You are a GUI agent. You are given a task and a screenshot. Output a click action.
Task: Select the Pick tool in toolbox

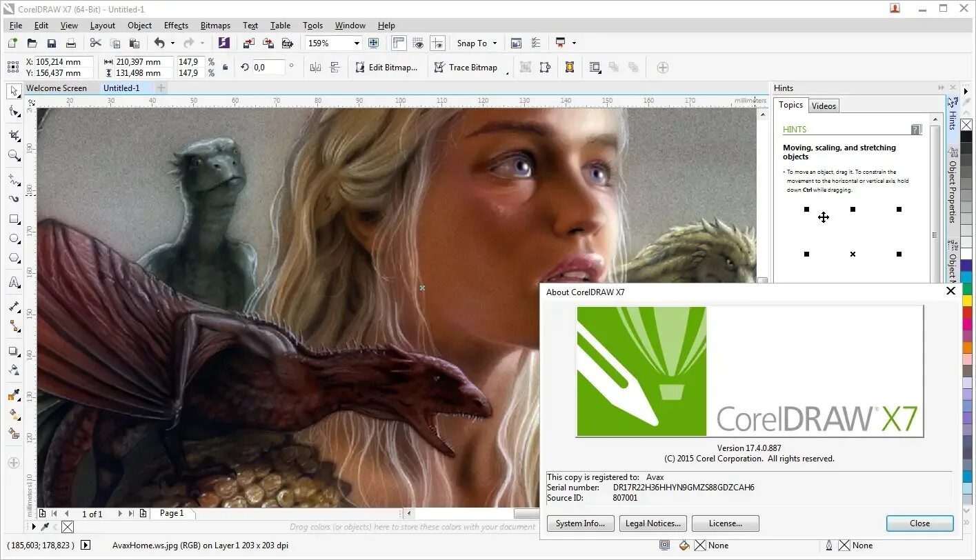coord(14,91)
